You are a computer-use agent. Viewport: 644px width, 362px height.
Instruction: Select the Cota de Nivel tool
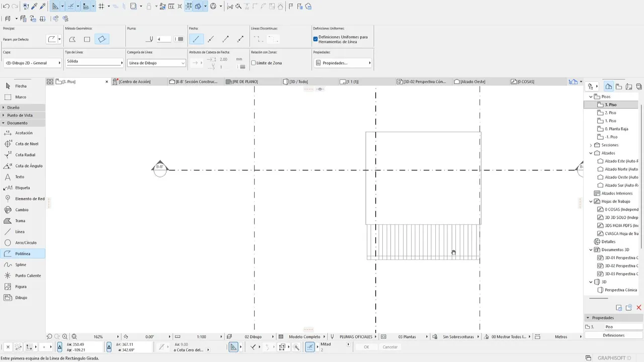[x=23, y=144]
